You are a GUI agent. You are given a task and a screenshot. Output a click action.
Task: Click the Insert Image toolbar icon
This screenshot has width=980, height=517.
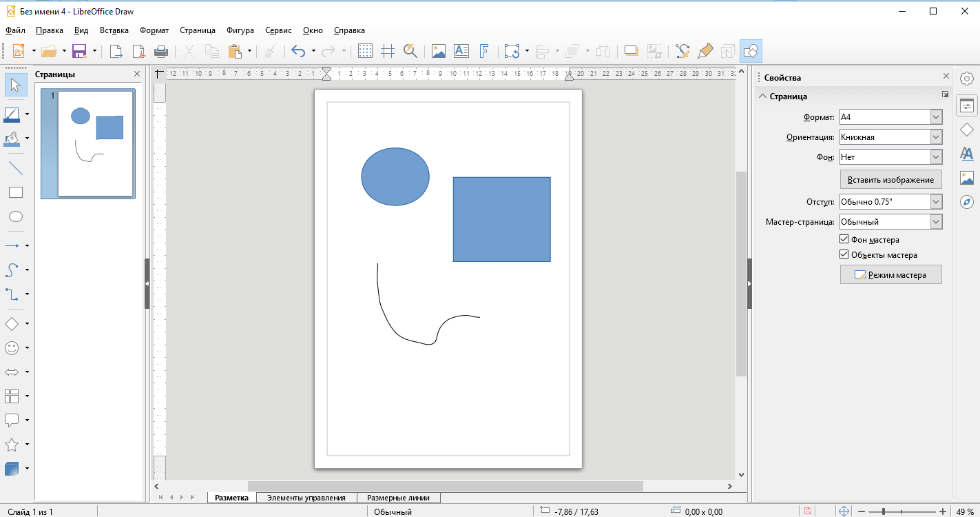tap(439, 51)
